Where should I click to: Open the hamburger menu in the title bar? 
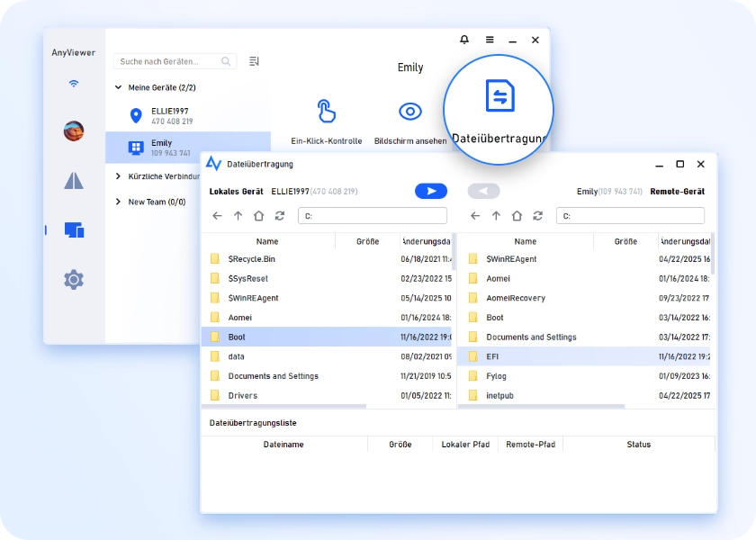pyautogui.click(x=490, y=40)
